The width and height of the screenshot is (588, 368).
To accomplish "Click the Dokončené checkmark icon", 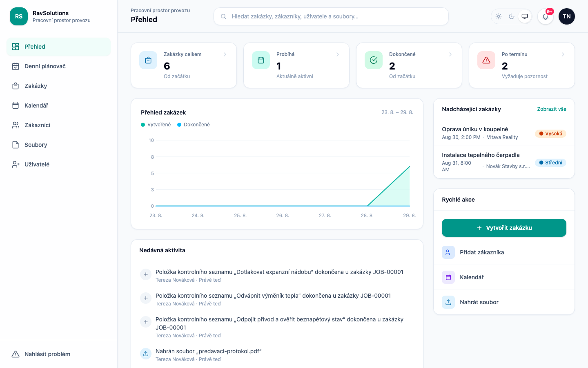I will pos(374,60).
